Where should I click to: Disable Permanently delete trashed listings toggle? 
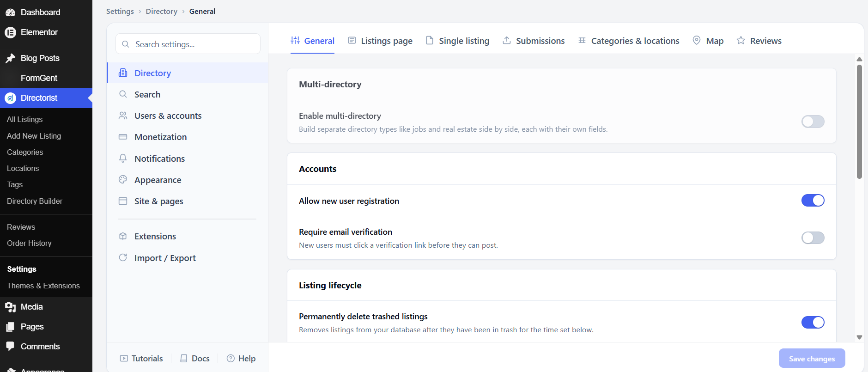coord(813,322)
